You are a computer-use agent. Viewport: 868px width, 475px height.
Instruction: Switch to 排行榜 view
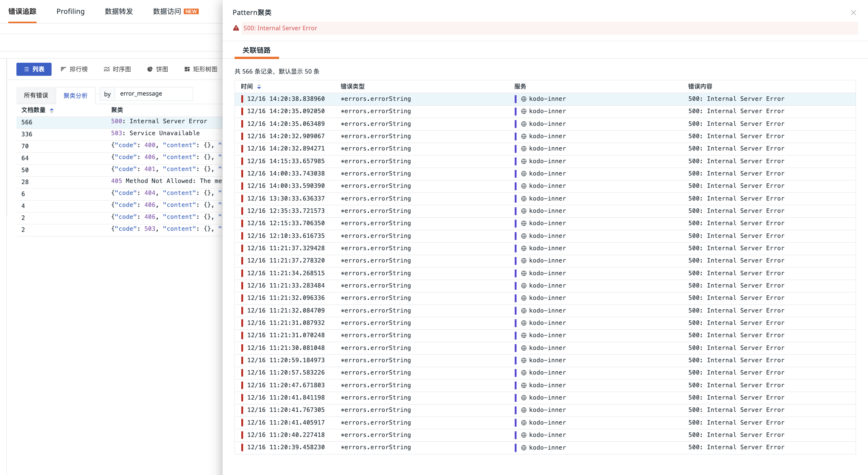tap(74, 69)
